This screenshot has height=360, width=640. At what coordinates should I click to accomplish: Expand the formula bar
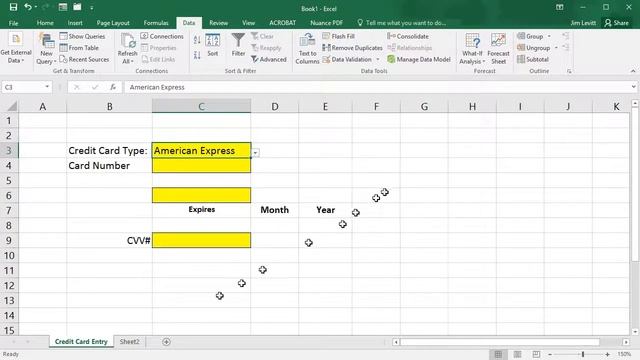pos(633,87)
